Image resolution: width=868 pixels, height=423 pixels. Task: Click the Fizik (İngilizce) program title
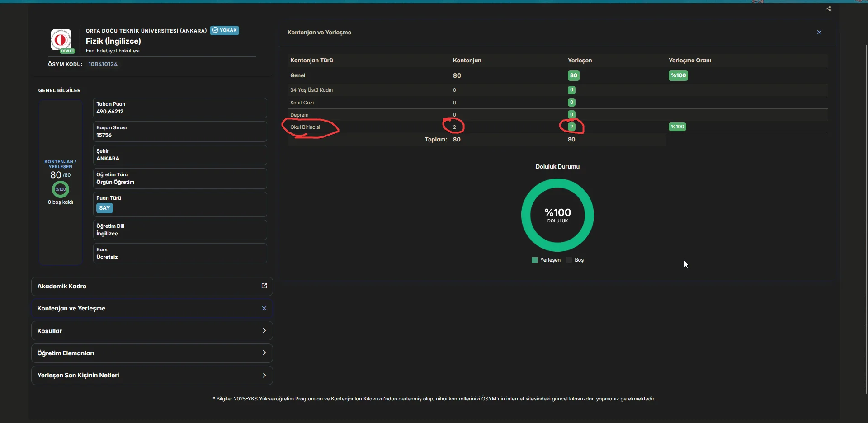pyautogui.click(x=113, y=41)
